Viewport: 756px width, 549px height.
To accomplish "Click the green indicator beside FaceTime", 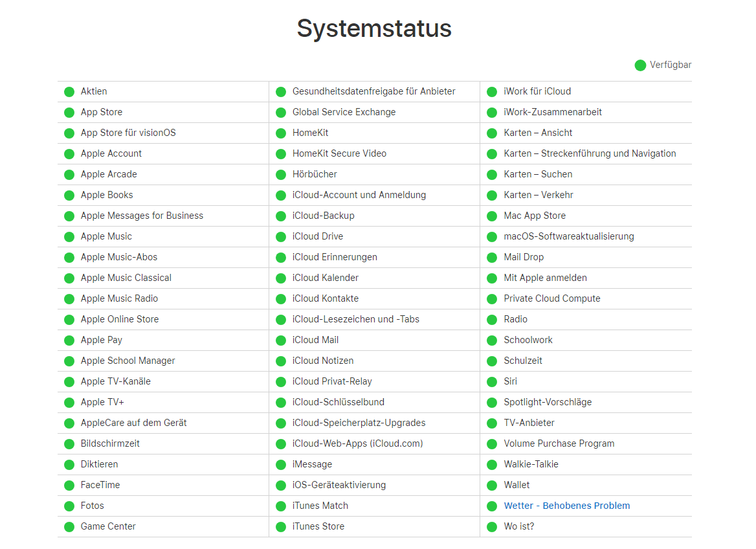I will [69, 485].
